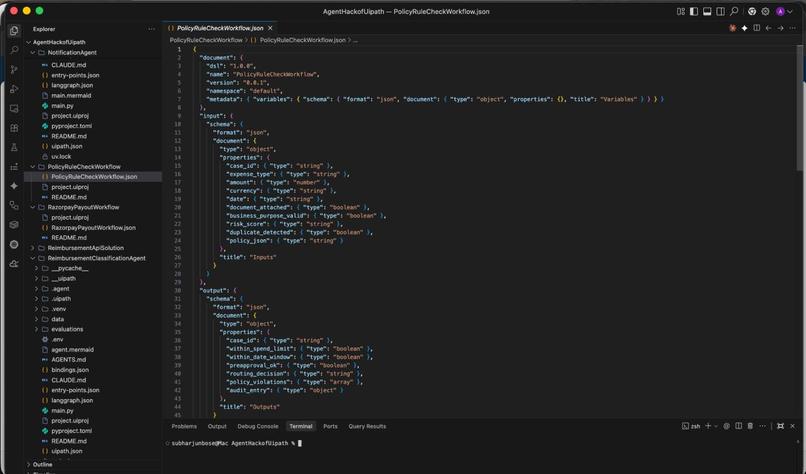Viewport: 806px width, 474px height.
Task: Open the Extensions view
Action: pos(14,128)
